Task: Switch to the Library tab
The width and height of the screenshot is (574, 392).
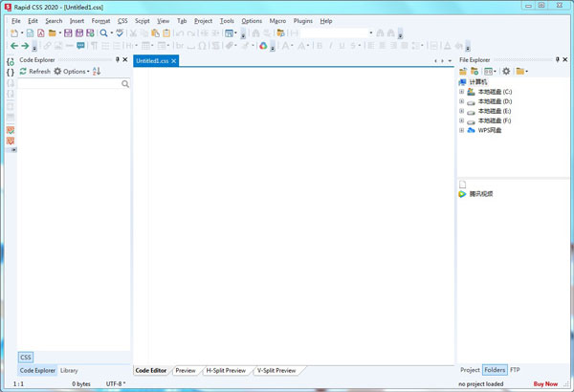Action: (x=69, y=370)
